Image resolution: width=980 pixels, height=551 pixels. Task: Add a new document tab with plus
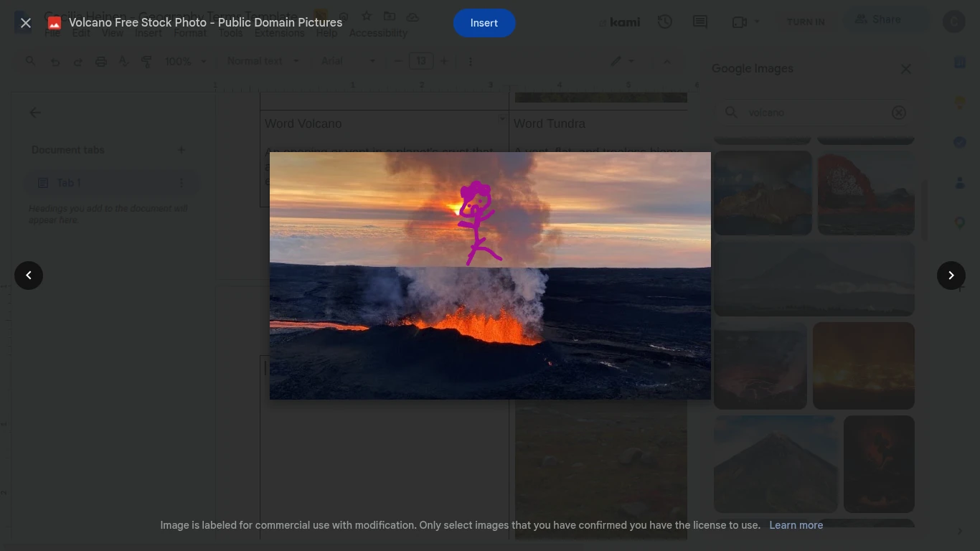(x=182, y=150)
